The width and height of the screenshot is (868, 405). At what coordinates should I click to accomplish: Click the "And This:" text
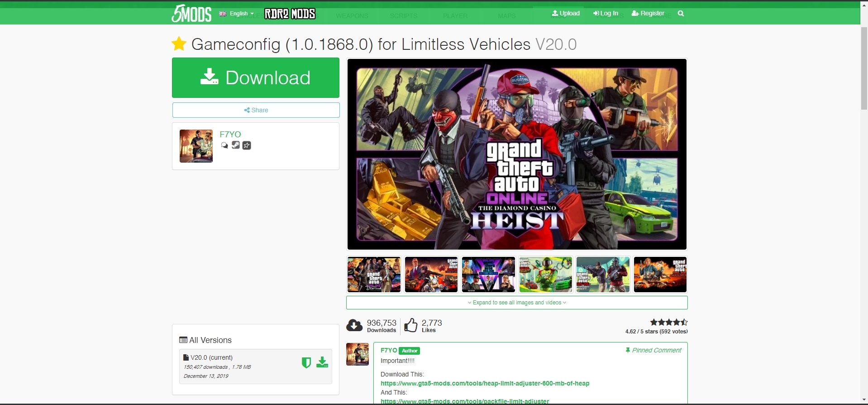(x=394, y=392)
